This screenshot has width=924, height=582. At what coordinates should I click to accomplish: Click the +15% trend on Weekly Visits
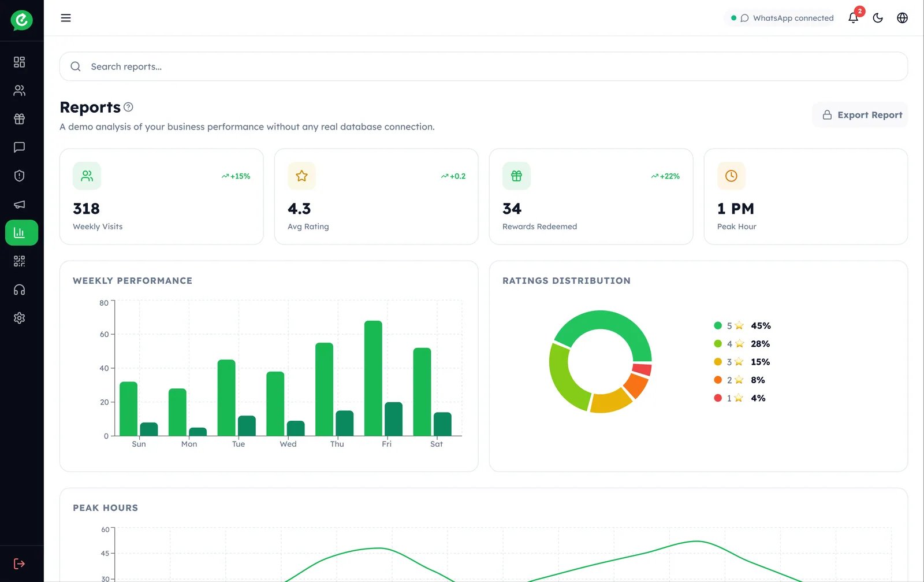tap(236, 176)
